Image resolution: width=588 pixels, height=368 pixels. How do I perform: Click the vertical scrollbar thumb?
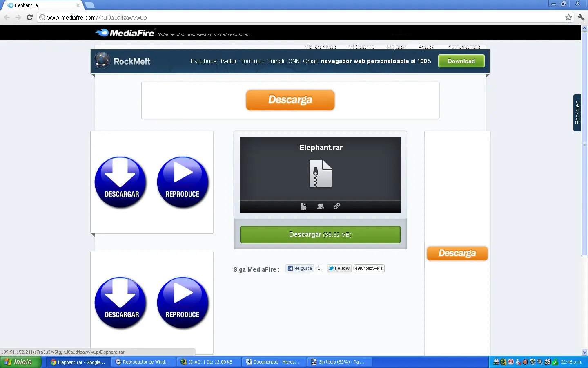[x=584, y=144]
